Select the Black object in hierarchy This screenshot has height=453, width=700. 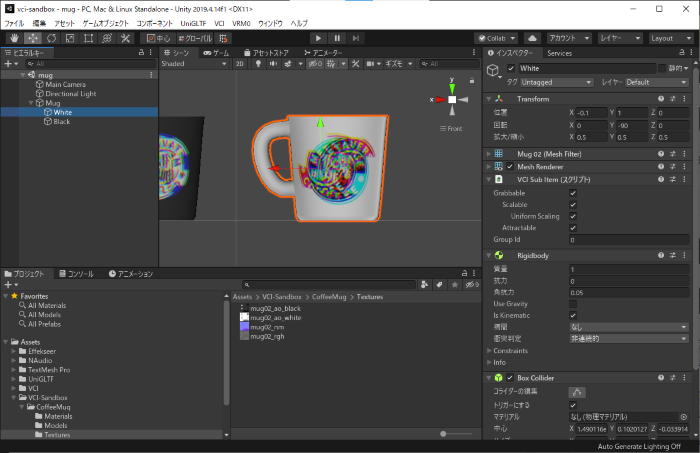click(62, 121)
